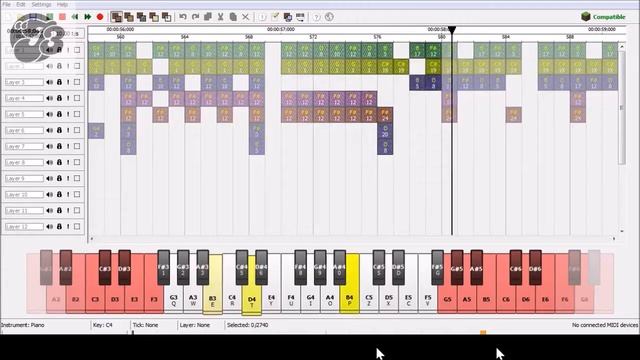
Task: Click the right arrow of horizontal scrollbar
Action: pyautogui.click(x=614, y=238)
